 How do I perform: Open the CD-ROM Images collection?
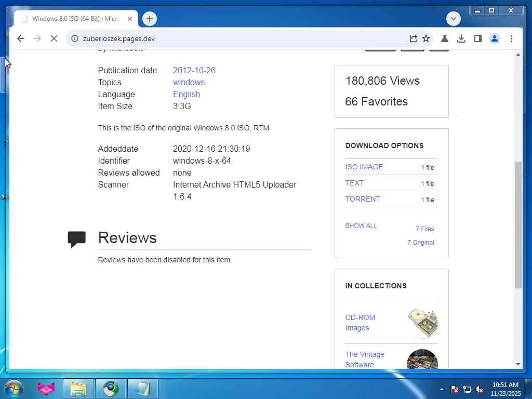pos(360,323)
